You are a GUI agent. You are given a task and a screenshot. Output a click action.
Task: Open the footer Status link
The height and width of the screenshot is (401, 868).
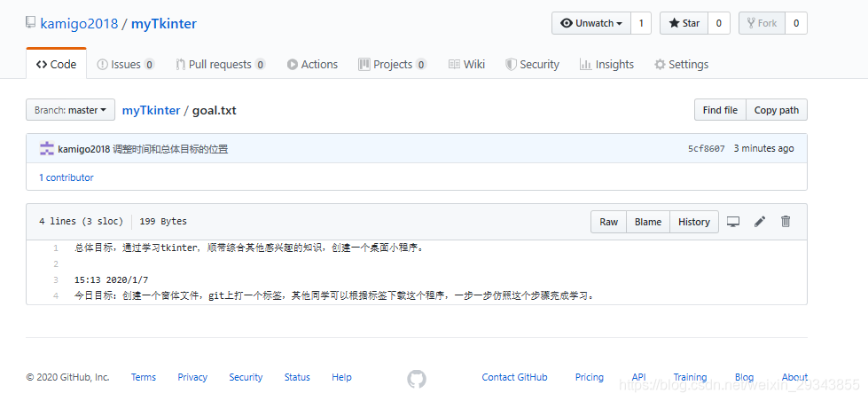coord(297,377)
